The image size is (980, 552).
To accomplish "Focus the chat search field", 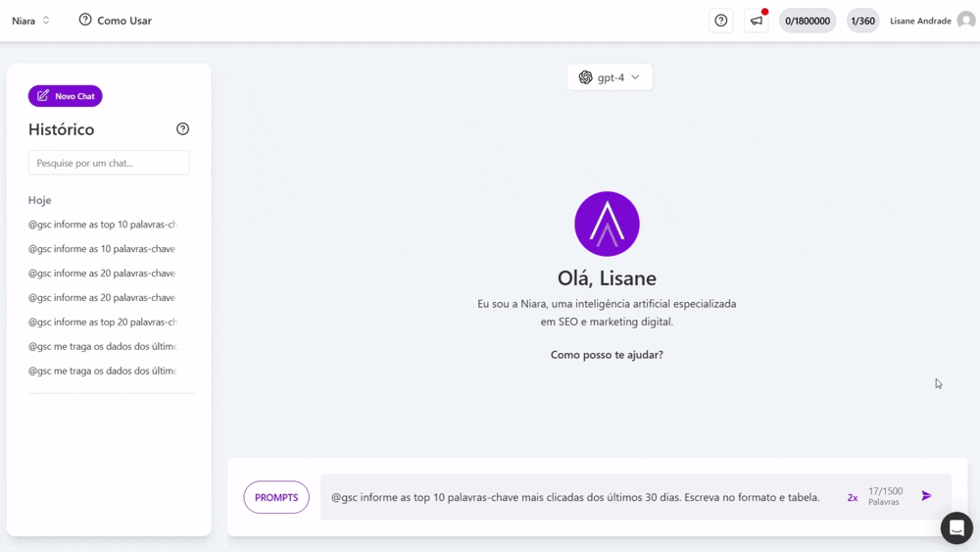I will [109, 163].
